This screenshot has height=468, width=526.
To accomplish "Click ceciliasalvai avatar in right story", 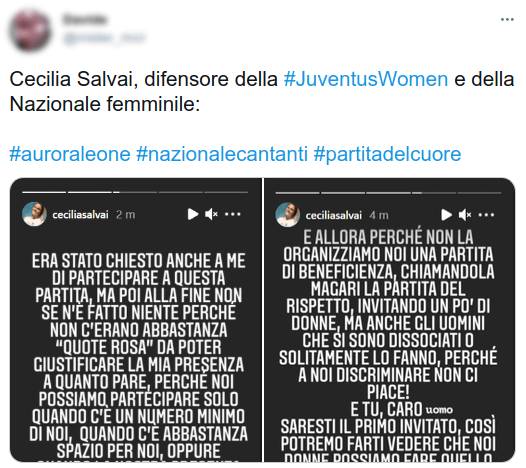I will (287, 215).
